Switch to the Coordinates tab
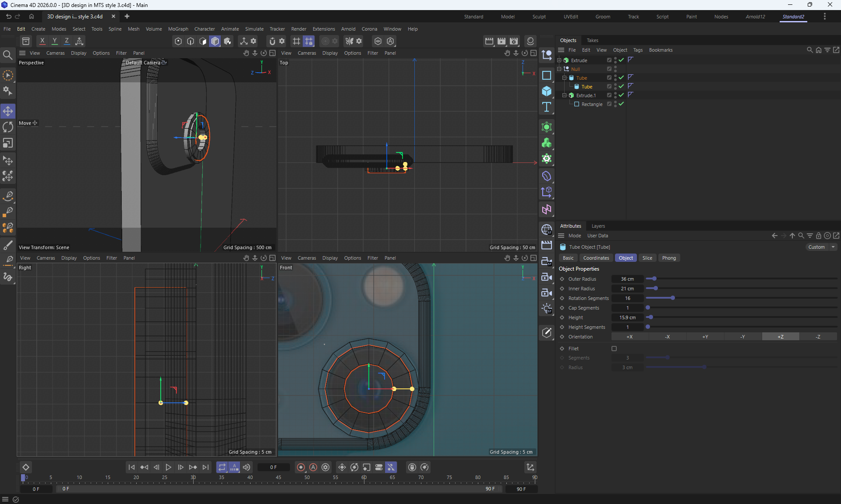 [596, 258]
